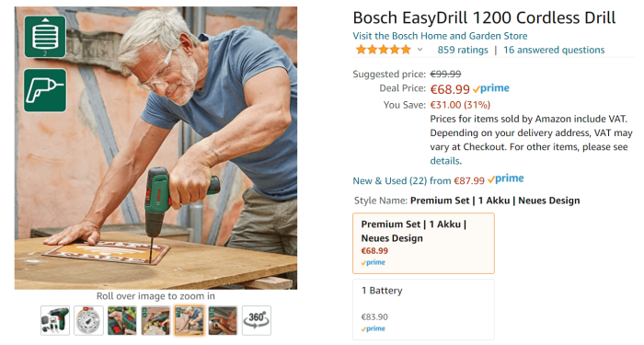This screenshot has height=345, width=644.
Task: Click the Prime badge next to Deal Price
Action: tap(490, 88)
